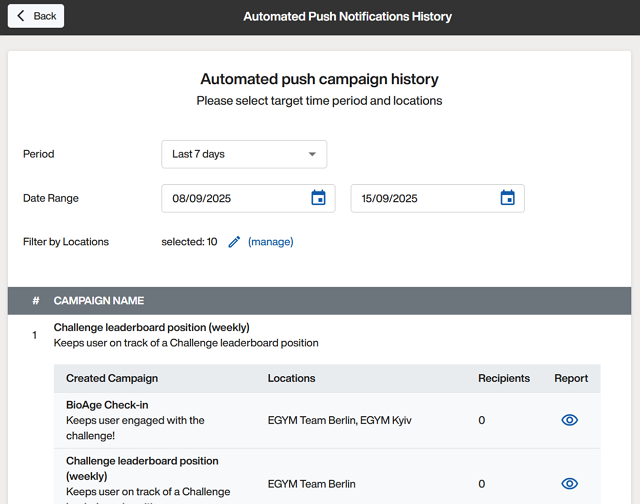Click into the 08/09/2025 start date field
640x504 pixels.
(235, 198)
